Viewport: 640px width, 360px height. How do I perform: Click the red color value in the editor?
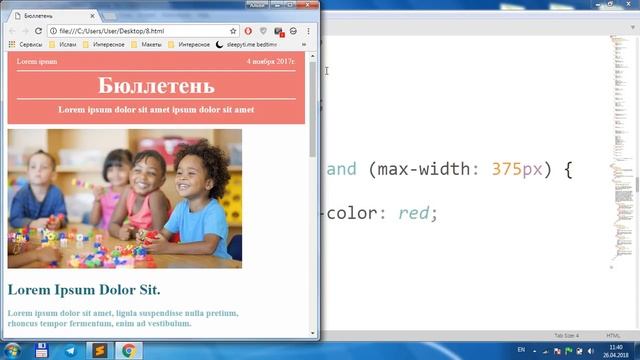tap(413, 213)
